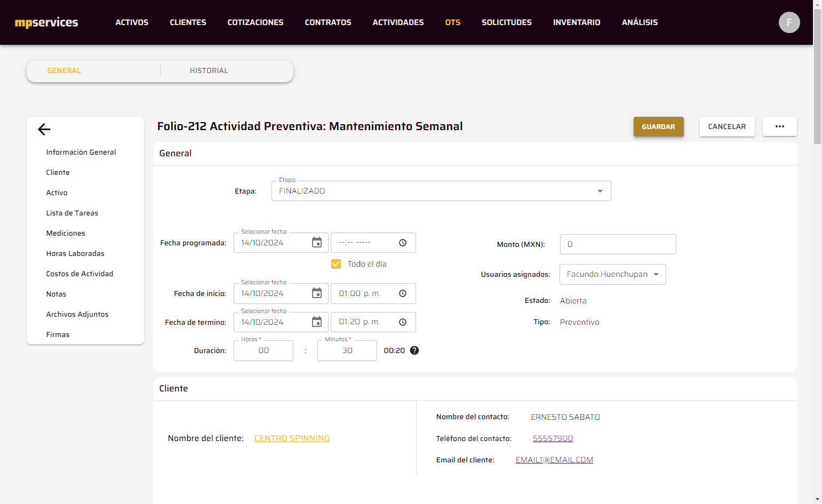The width and height of the screenshot is (822, 504).
Task: Jump to Notas section
Action: pos(56,294)
